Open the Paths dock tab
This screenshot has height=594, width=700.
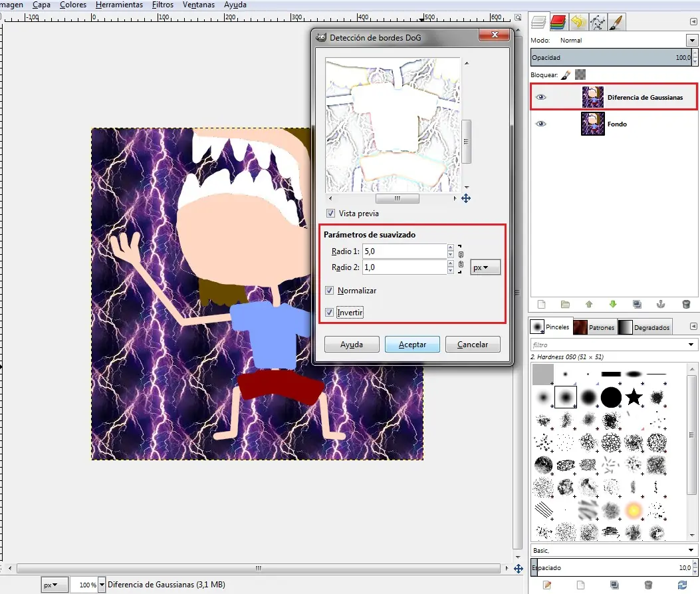(x=598, y=22)
